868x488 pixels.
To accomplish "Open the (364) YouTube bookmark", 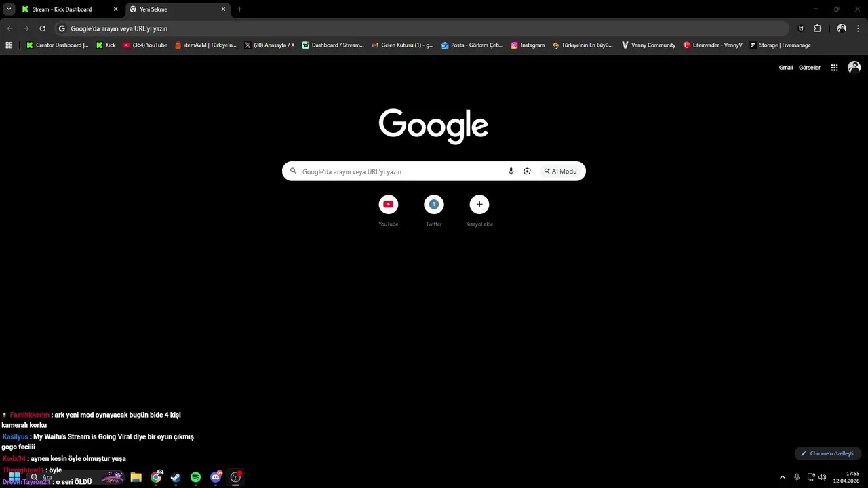I will [x=145, y=45].
